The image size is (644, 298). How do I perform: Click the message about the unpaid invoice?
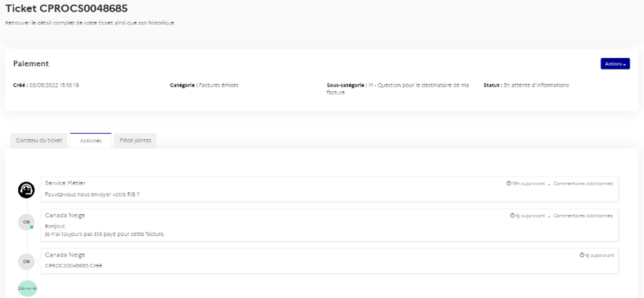(x=104, y=234)
